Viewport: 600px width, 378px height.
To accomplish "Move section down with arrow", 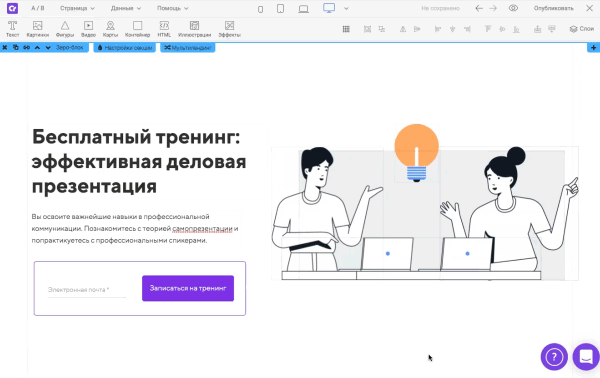I will coord(48,47).
